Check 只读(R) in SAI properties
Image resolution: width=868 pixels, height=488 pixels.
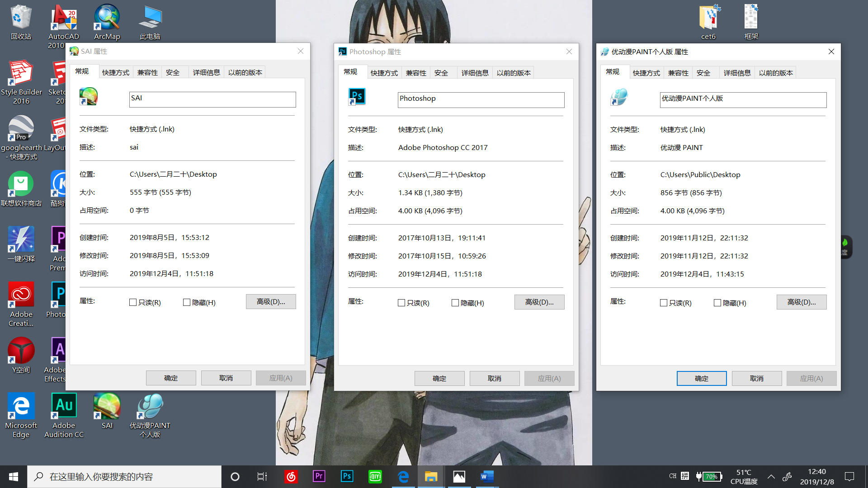point(133,302)
